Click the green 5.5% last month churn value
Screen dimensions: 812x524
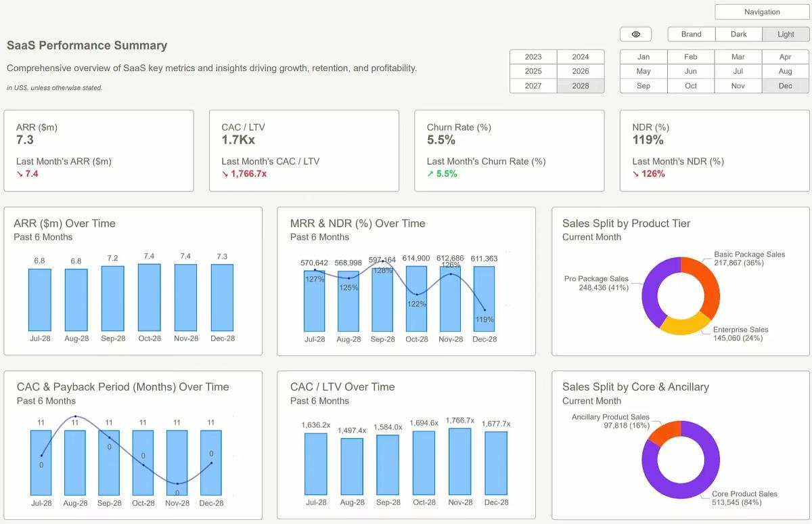coord(447,174)
